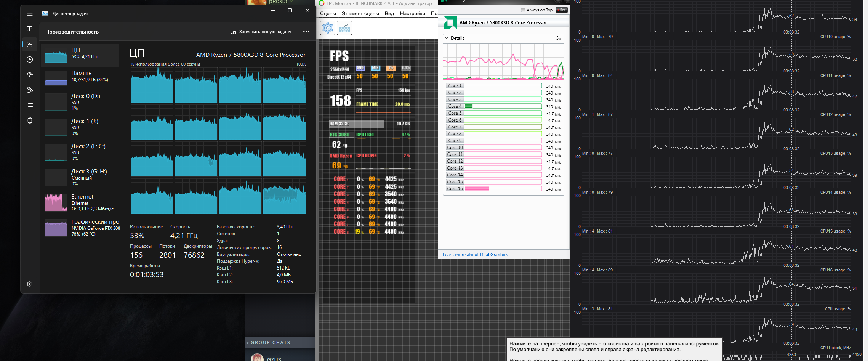Click the Core 8 label in AMD monitor
The image size is (868, 361).
455,134
